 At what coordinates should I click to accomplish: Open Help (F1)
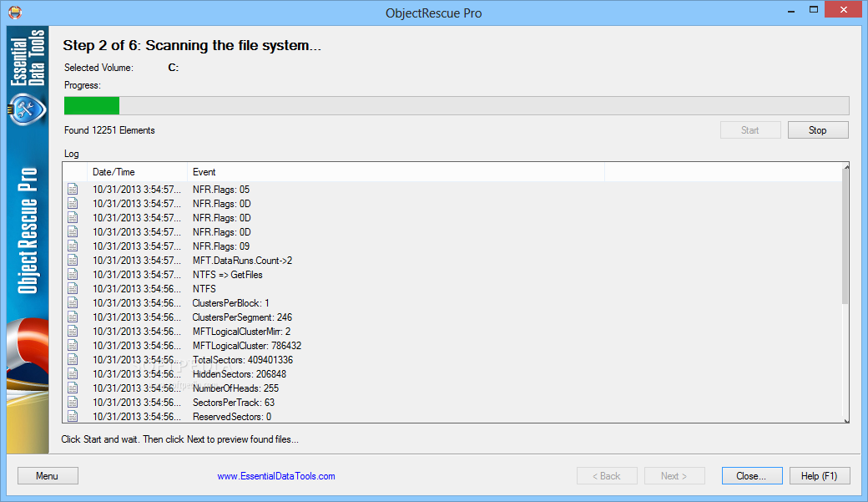pos(820,476)
